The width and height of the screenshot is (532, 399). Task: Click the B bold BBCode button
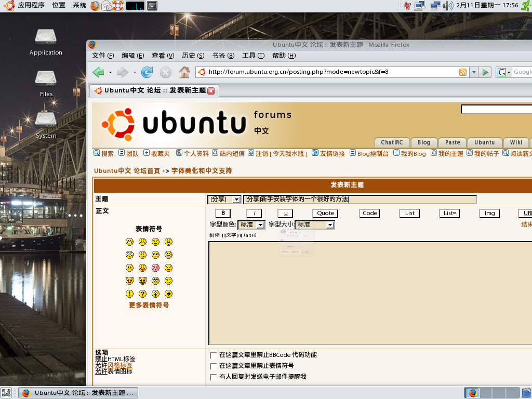point(223,214)
